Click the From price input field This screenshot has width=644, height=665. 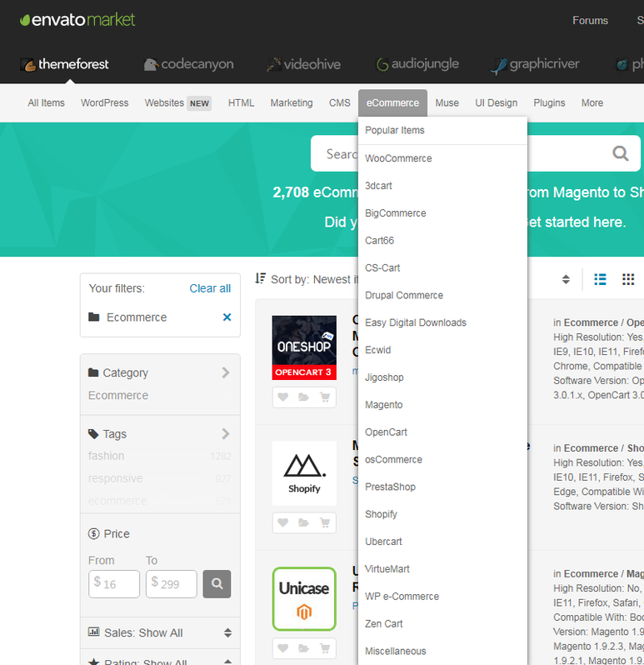point(115,584)
